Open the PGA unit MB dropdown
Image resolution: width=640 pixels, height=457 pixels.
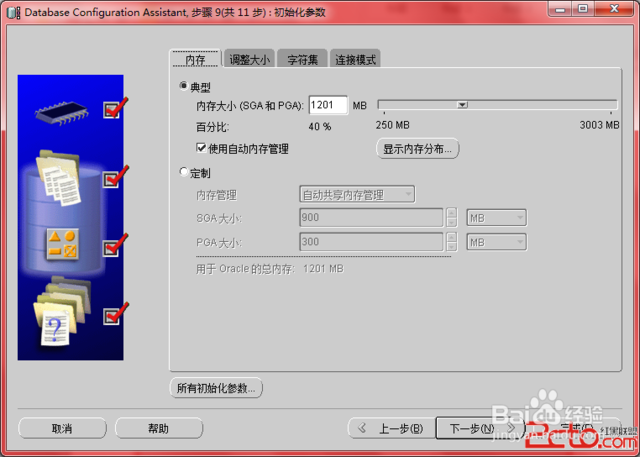click(496, 242)
